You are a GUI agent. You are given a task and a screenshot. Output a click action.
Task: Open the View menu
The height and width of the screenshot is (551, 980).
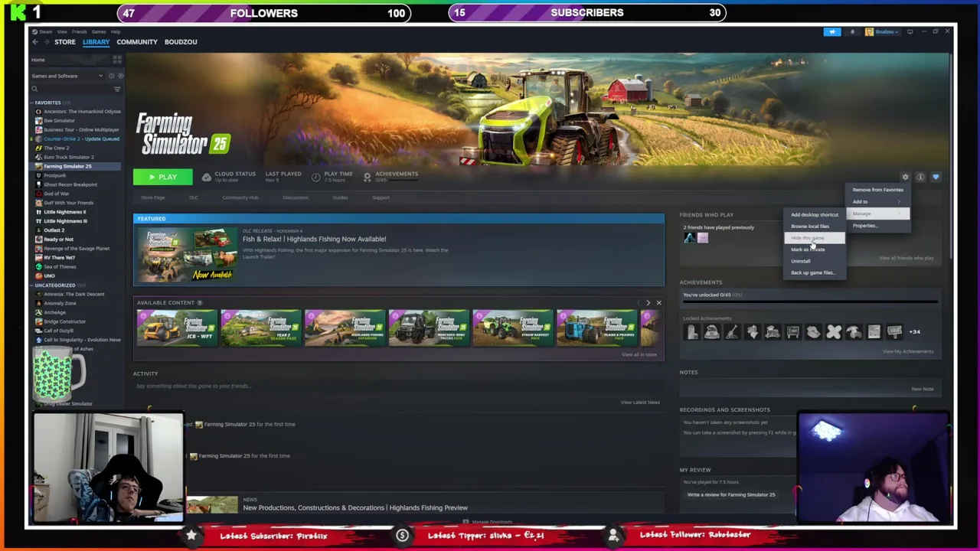point(60,31)
